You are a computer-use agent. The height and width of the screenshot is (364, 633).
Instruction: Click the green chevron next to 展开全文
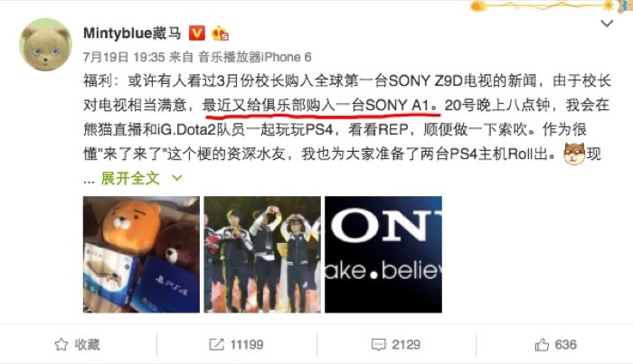tap(177, 177)
